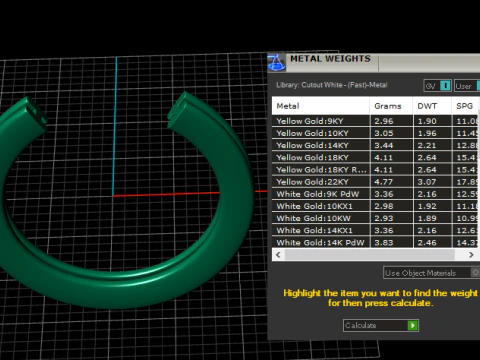Toggle the GV library switch
The width and height of the screenshot is (480, 360).
pyautogui.click(x=437, y=86)
